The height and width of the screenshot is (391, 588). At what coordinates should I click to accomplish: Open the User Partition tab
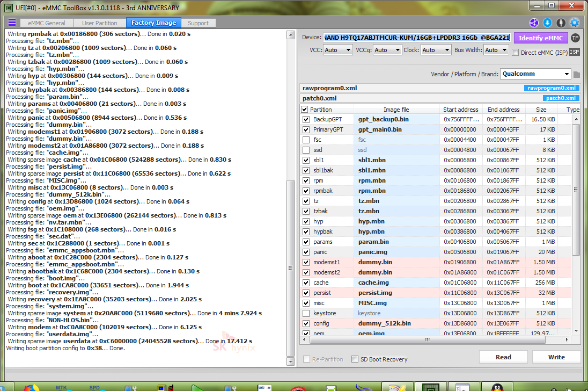[99, 23]
